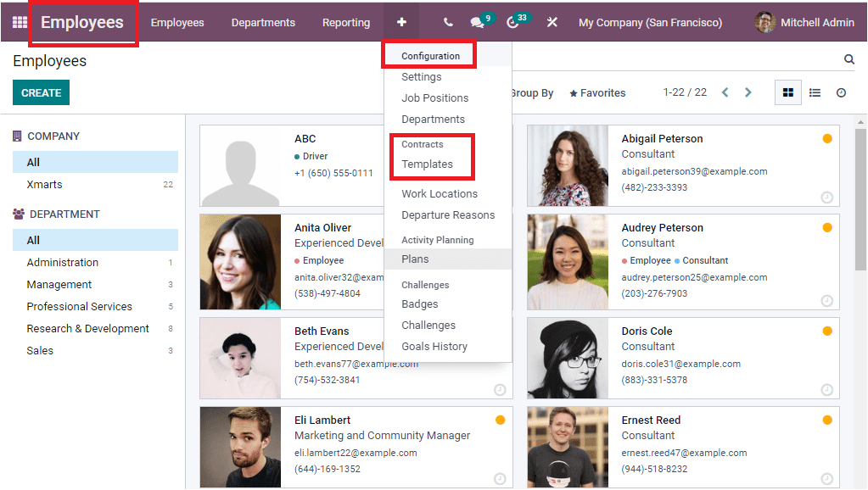868x490 pixels.
Task: Open messages via the chat bubble icon
Action: tap(473, 22)
